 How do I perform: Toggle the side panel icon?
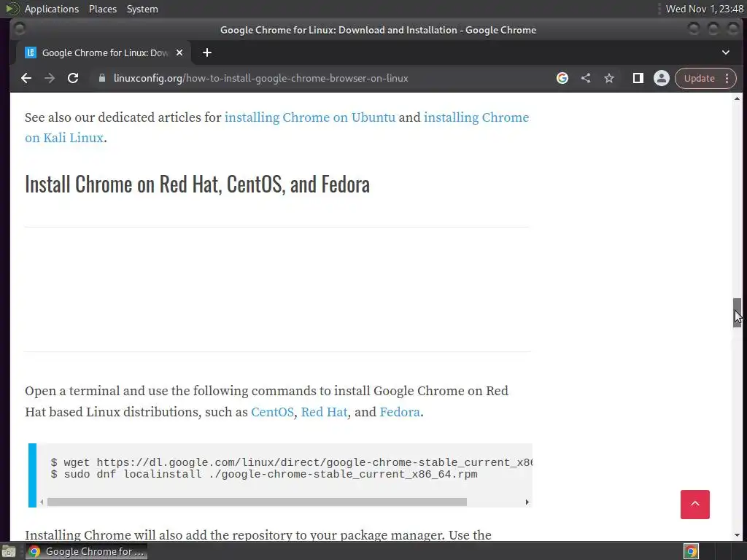(x=638, y=78)
